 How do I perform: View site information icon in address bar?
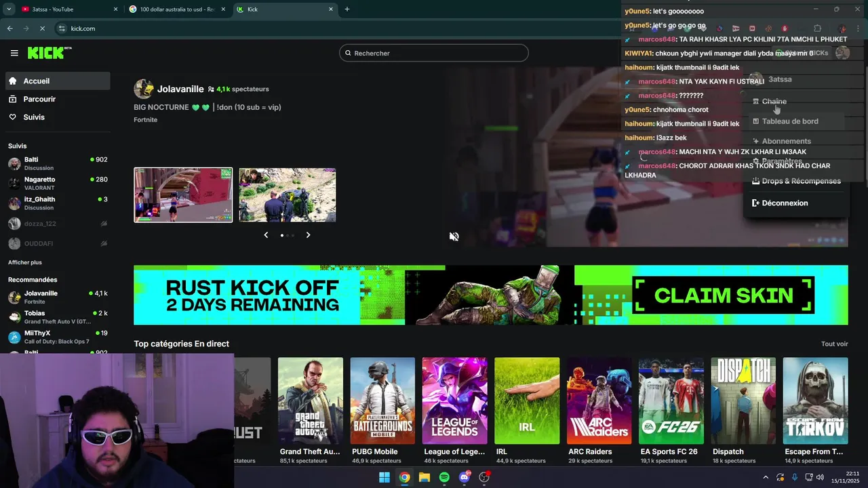(62, 28)
